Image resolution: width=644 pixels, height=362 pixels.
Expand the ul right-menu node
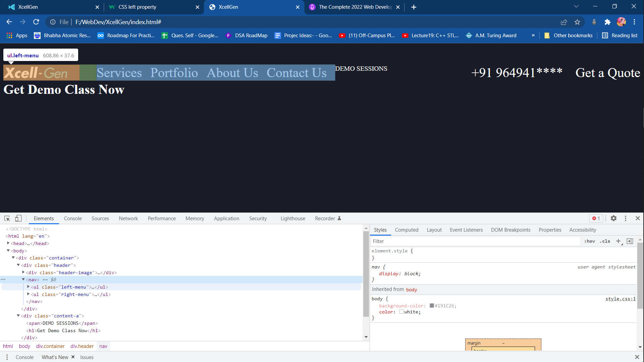click(28, 294)
